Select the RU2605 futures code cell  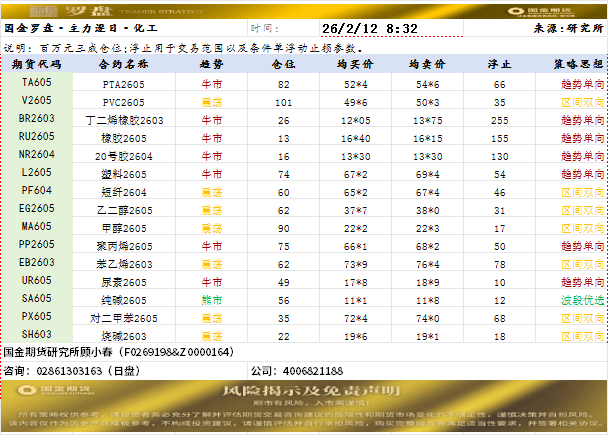(36, 136)
